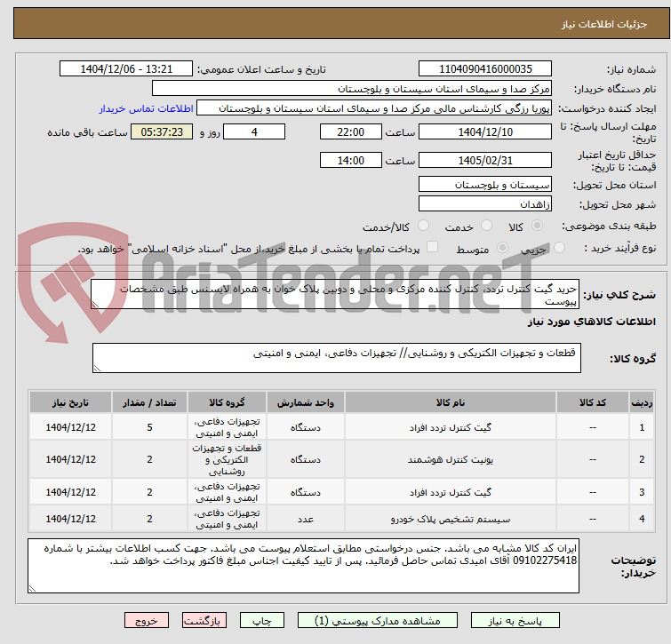Click the validity time field 14:00
This screenshot has height=644, width=671.
coord(351,160)
